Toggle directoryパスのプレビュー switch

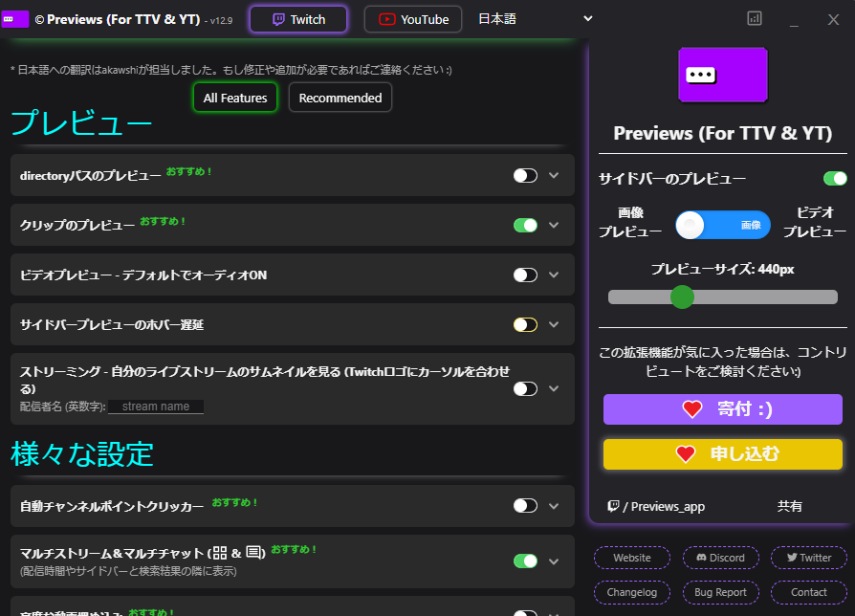(525, 176)
